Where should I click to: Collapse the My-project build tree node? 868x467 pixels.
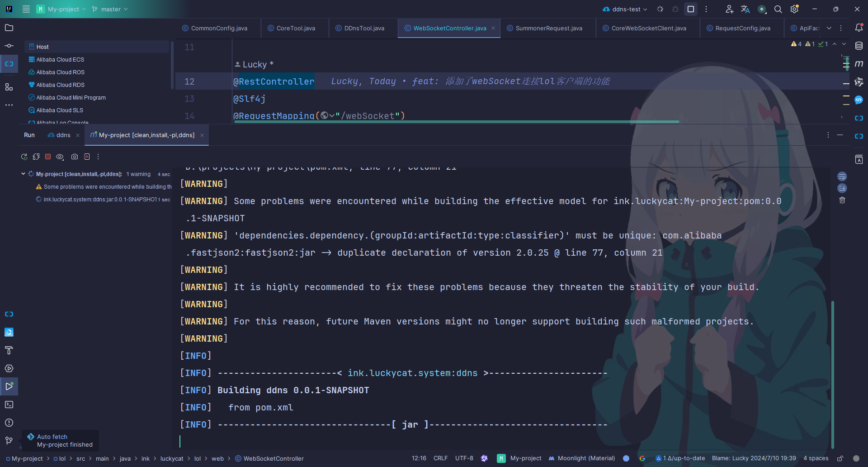click(x=23, y=174)
